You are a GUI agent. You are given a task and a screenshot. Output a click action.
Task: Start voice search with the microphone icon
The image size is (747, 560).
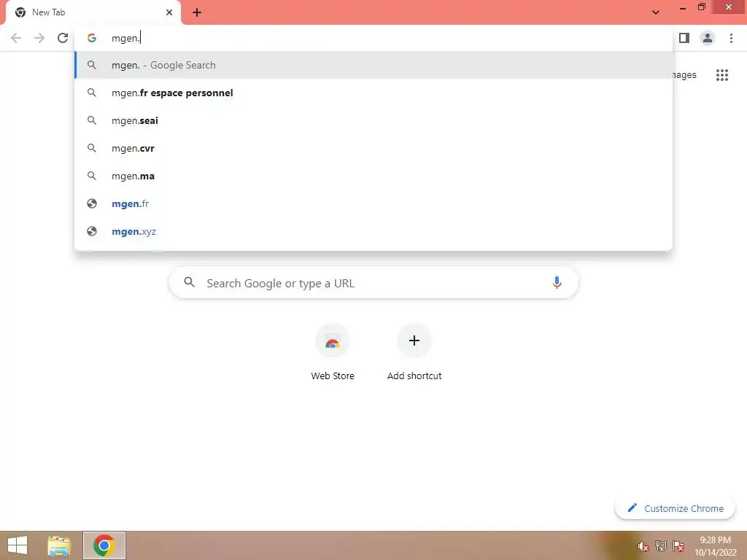pyautogui.click(x=557, y=282)
